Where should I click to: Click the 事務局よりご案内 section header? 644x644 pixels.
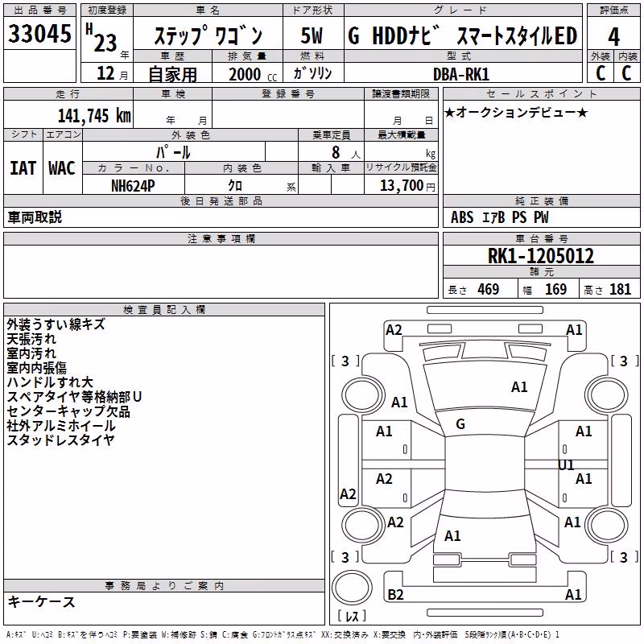pyautogui.click(x=164, y=586)
